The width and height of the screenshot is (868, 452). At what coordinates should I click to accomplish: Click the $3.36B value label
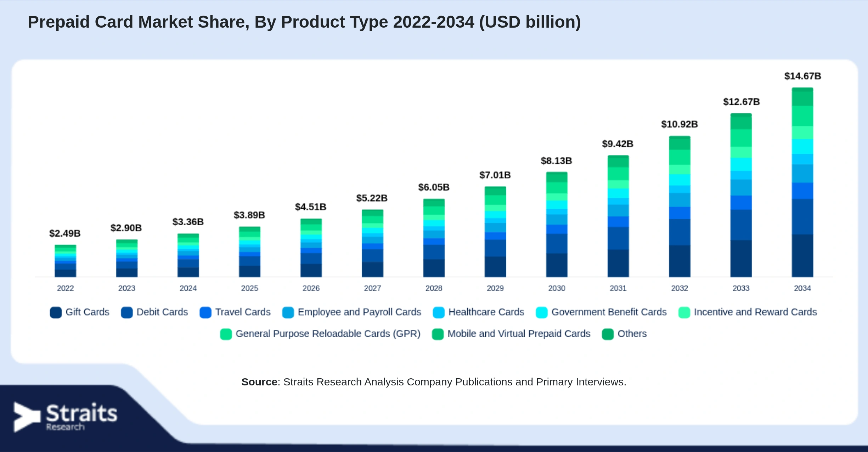188,222
